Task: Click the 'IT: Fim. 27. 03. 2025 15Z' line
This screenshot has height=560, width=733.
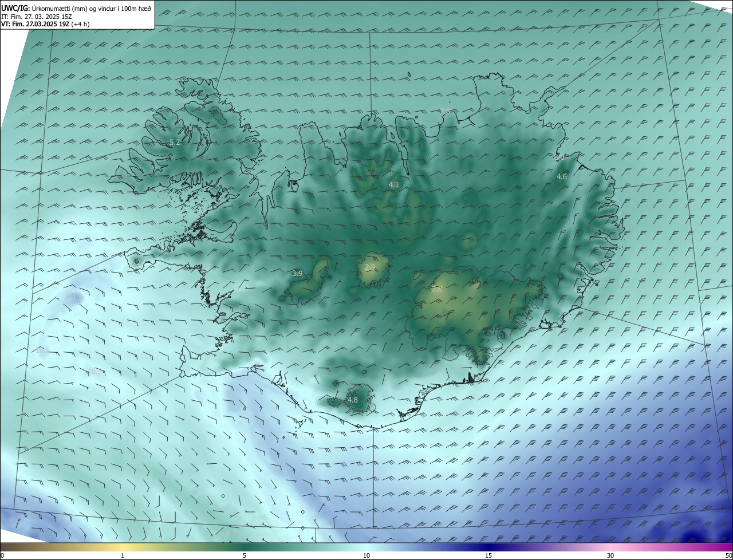Action: pyautogui.click(x=37, y=17)
